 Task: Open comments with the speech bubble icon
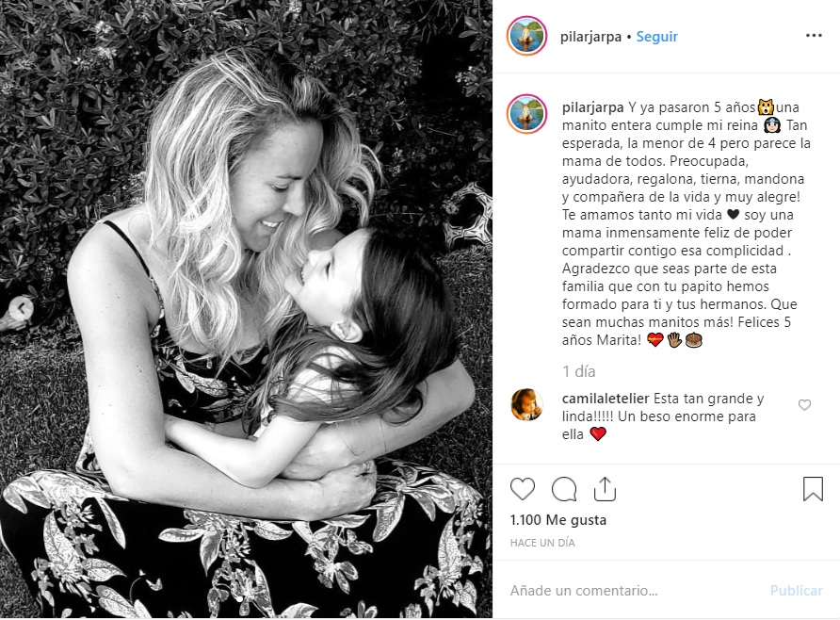pyautogui.click(x=564, y=489)
